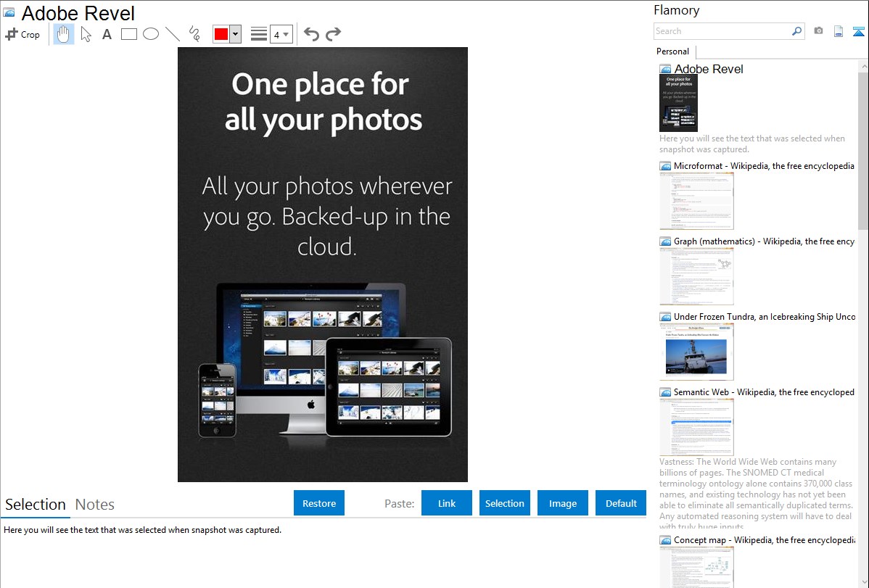Viewport: 869px width, 588px height.
Task: Select the Crop tool
Action: (x=22, y=34)
